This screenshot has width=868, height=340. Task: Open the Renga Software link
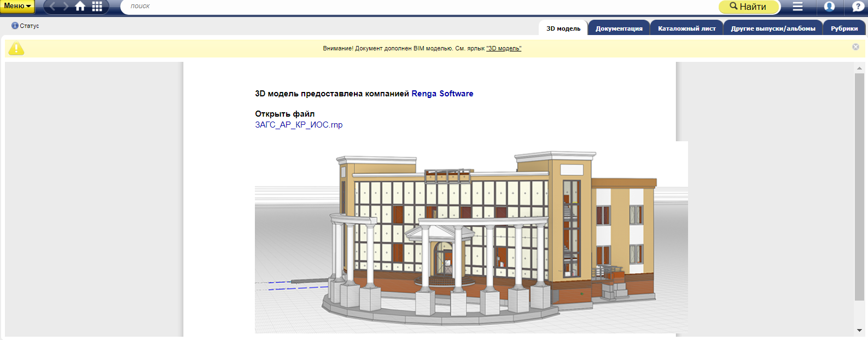point(442,94)
